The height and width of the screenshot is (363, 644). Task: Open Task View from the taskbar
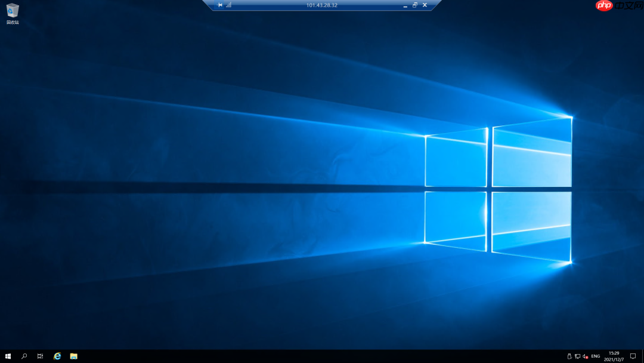(40, 356)
